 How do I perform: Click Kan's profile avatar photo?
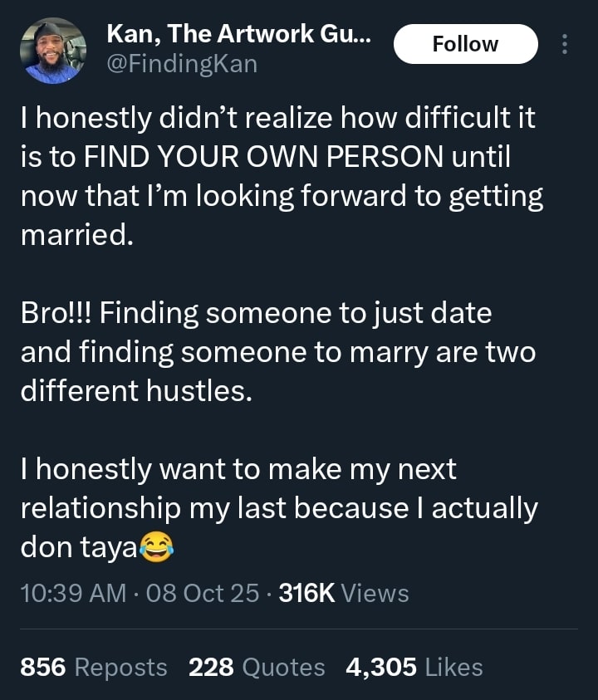click(x=51, y=51)
